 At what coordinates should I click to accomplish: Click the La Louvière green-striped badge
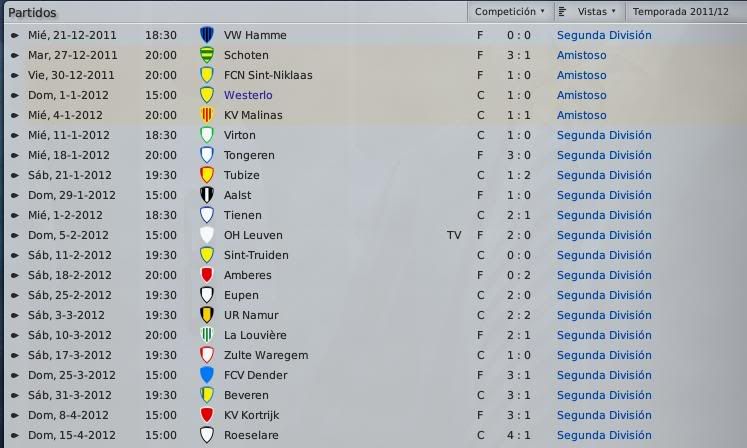(x=206, y=335)
